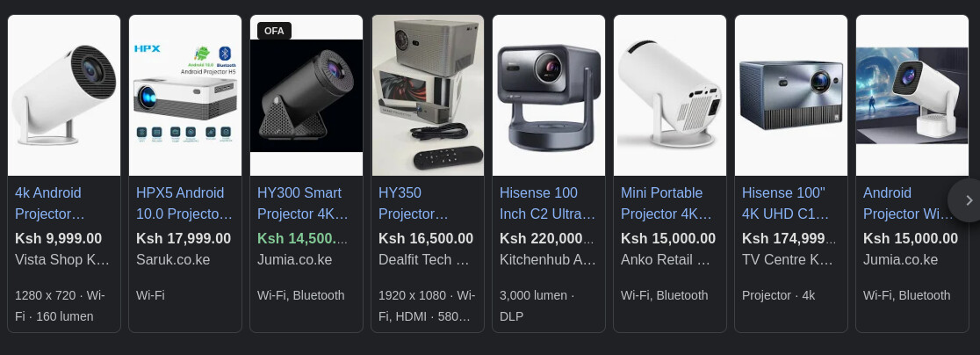Click the HPX5 Android 10.0 Projector link
The image size is (980, 355).
[184, 203]
